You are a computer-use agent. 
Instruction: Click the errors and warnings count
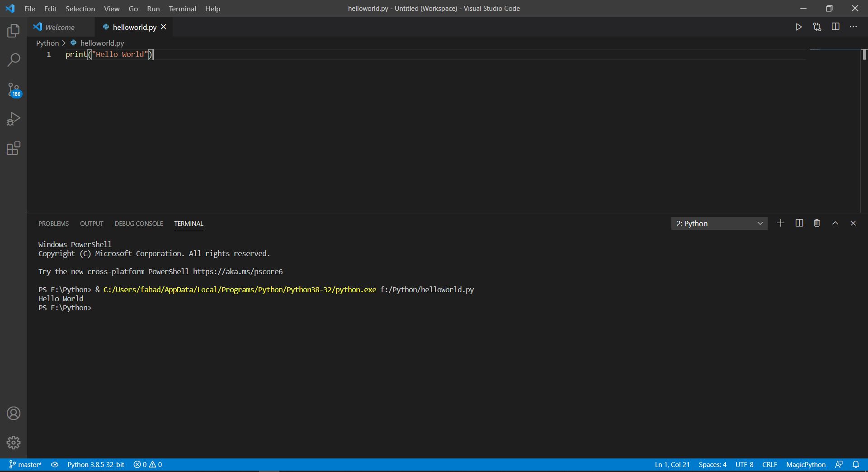click(x=148, y=465)
